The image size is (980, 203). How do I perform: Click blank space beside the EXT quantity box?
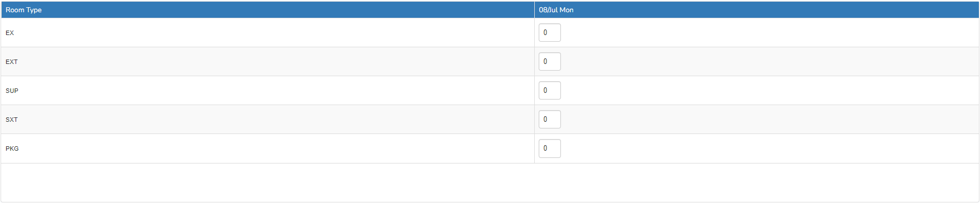770,62
